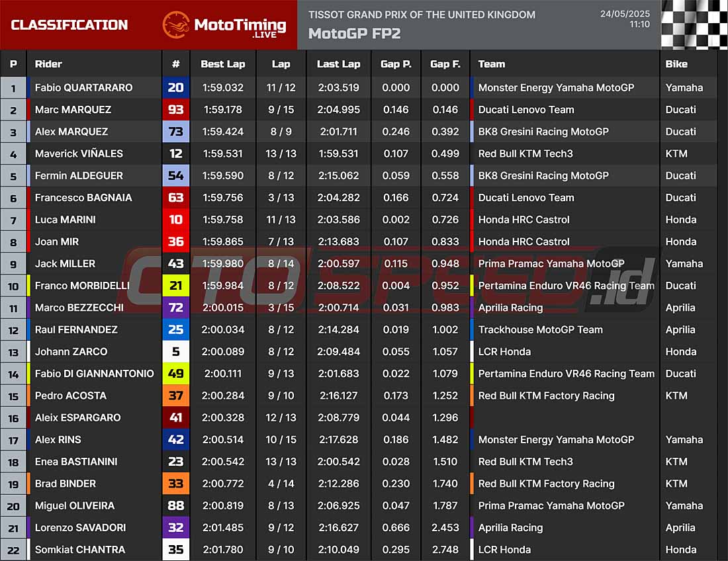The width and height of the screenshot is (728, 561).
Task: Click the Bike column header
Action: 676,64
